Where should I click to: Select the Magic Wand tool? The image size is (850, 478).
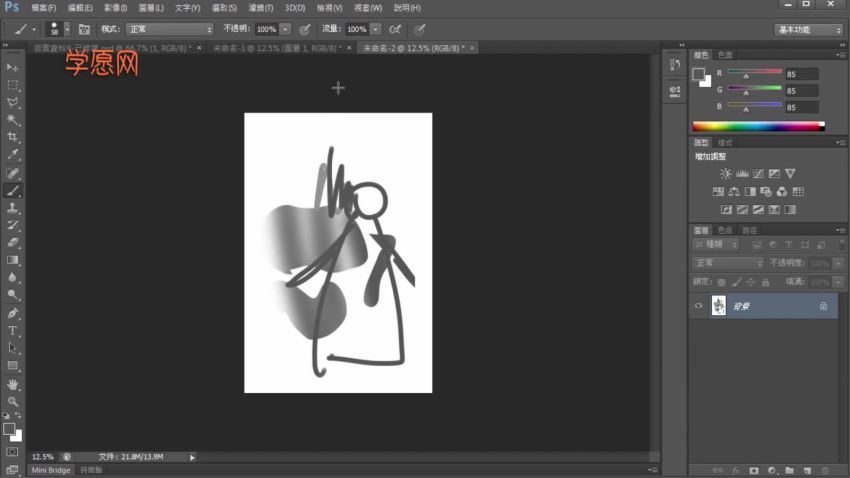pos(12,120)
